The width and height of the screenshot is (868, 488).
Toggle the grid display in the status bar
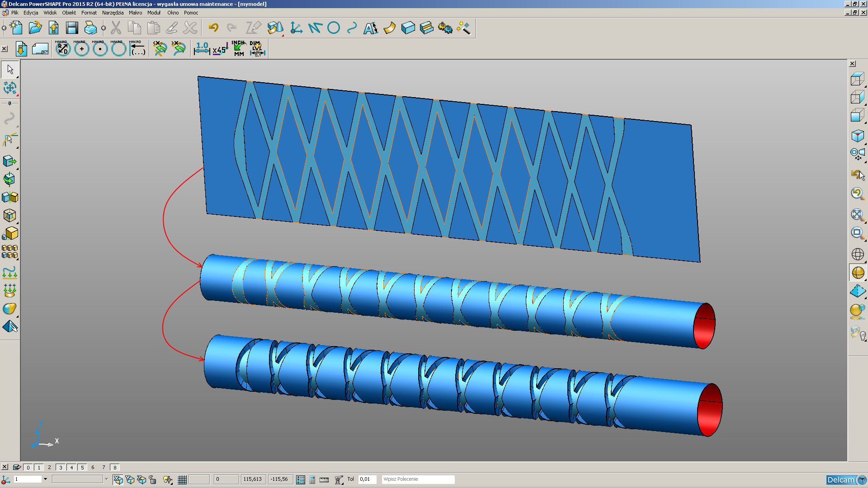click(182, 480)
